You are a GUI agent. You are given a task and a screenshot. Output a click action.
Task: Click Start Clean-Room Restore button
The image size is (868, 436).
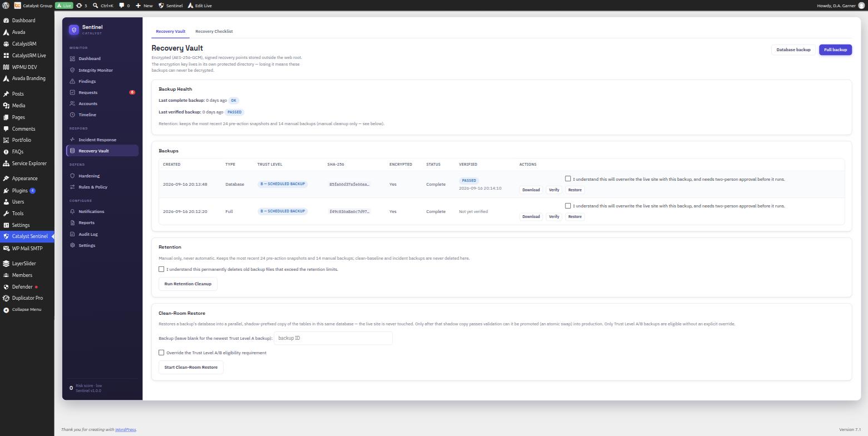click(191, 367)
